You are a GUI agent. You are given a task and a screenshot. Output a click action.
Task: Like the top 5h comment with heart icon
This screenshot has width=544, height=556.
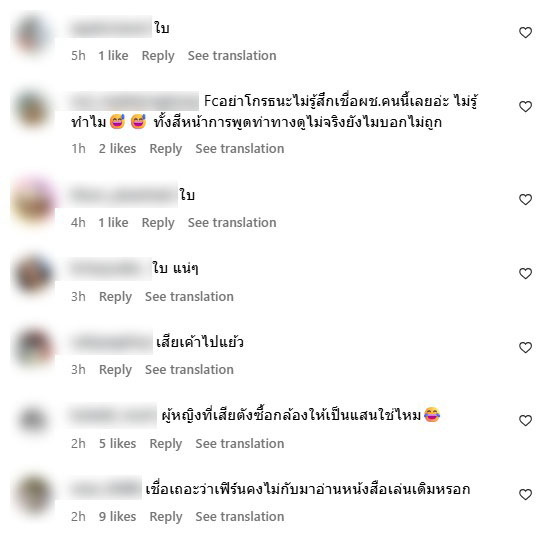click(x=525, y=33)
